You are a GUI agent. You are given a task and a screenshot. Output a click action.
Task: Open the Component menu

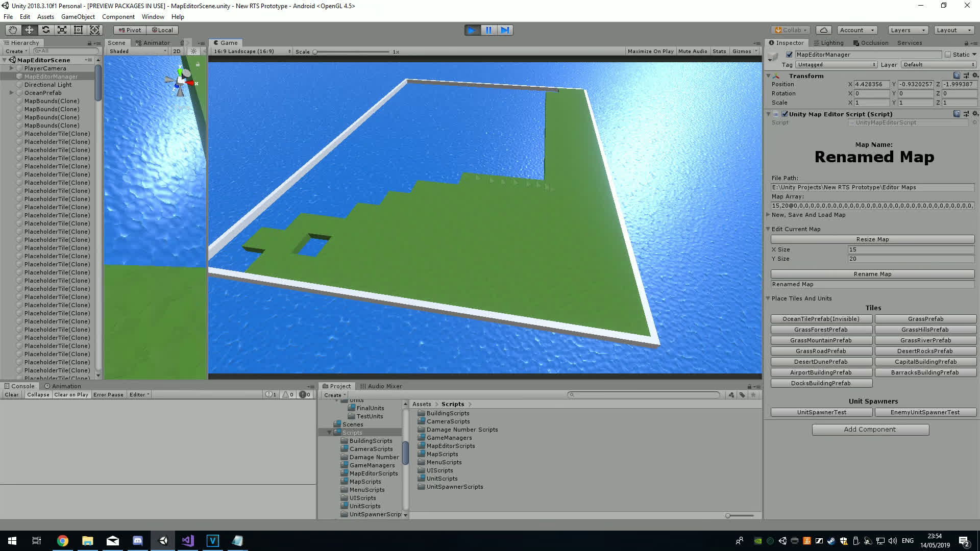[118, 17]
